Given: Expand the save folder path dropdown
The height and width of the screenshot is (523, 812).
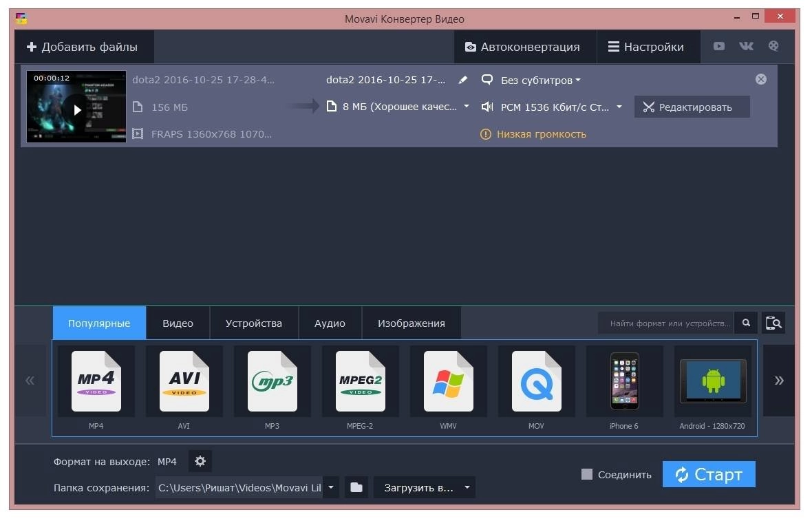Looking at the screenshot, I should [x=331, y=488].
